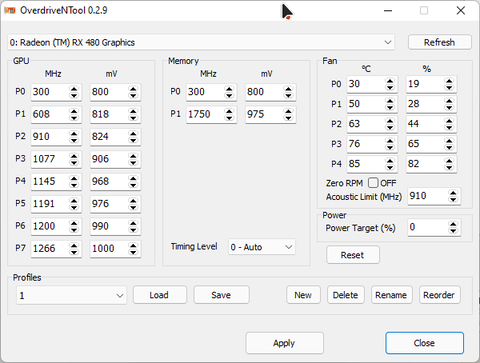Toggle the Zero RPM checkbox
This screenshot has width=480, height=363.
coord(373,183)
